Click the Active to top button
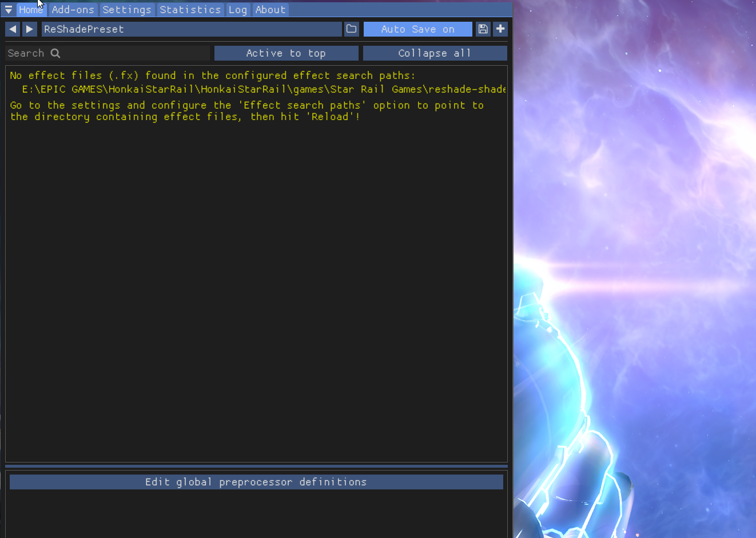Screen dimensions: 756x538 pyautogui.click(x=286, y=53)
